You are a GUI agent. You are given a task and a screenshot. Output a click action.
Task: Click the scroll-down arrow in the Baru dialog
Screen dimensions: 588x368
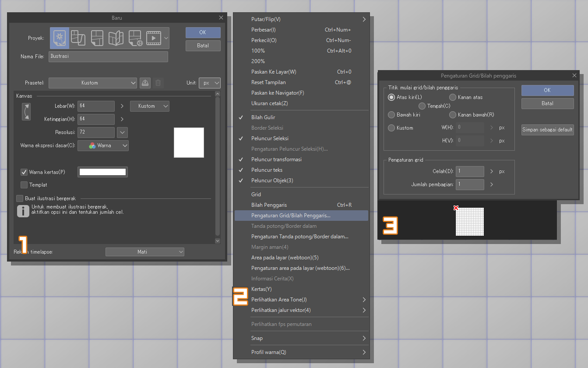(218, 241)
